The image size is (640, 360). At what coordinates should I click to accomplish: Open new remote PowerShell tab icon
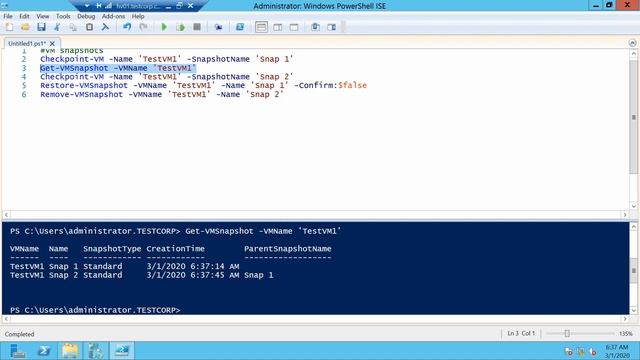[218, 27]
